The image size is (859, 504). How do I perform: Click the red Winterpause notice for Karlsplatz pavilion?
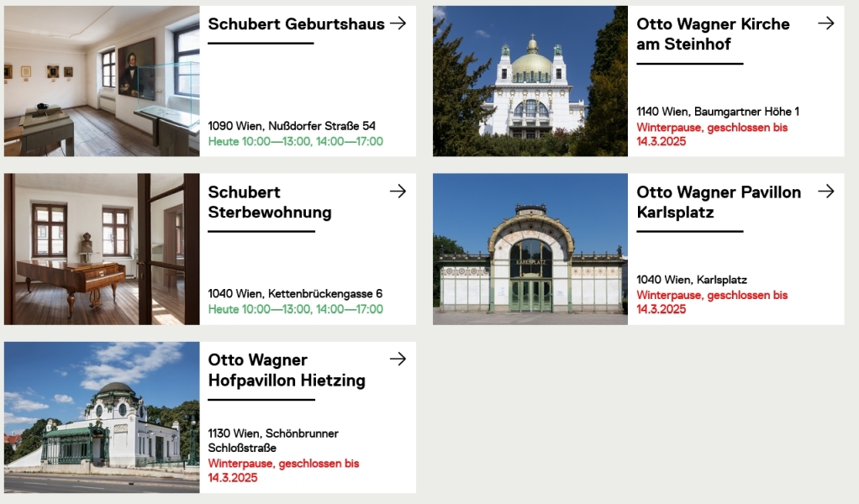[712, 302]
